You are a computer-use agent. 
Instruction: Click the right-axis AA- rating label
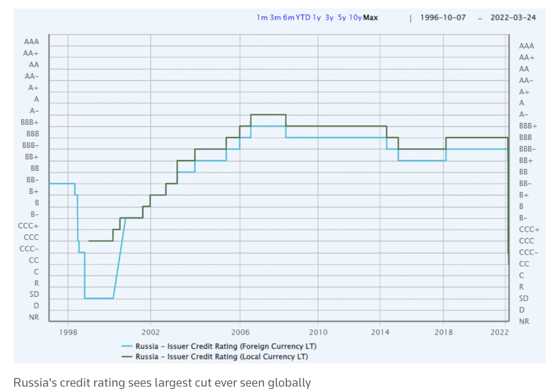pos(526,81)
